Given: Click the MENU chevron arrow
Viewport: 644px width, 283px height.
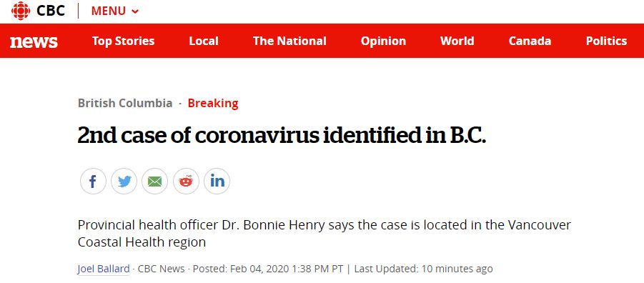Looking at the screenshot, I should click(134, 11).
